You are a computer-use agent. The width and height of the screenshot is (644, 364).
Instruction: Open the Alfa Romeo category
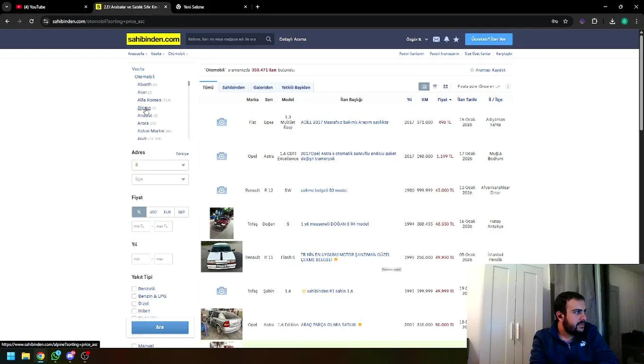(150, 100)
